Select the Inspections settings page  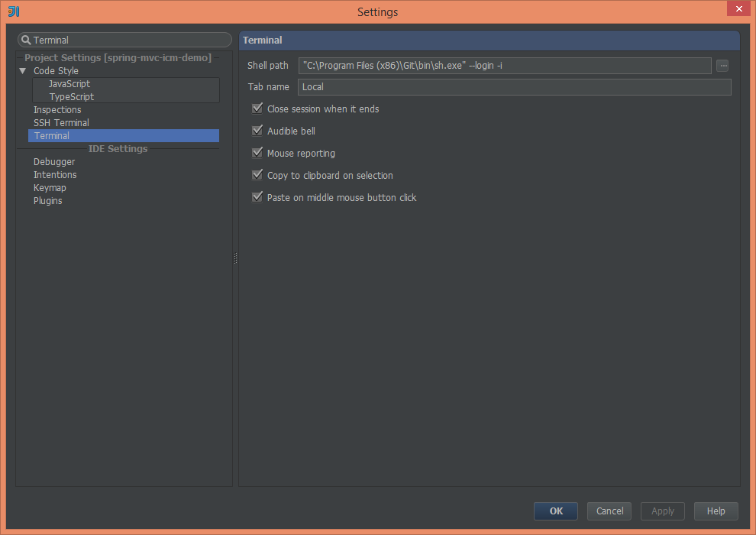[57, 109]
